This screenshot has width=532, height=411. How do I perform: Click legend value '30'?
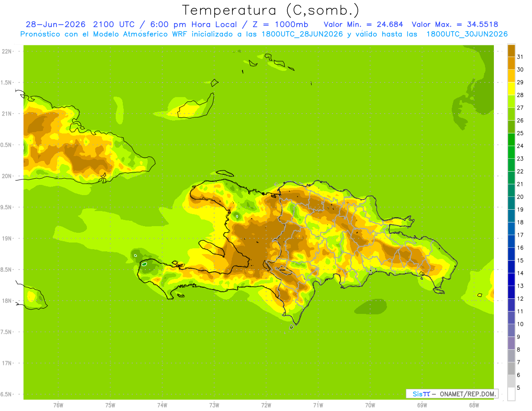coord(520,70)
